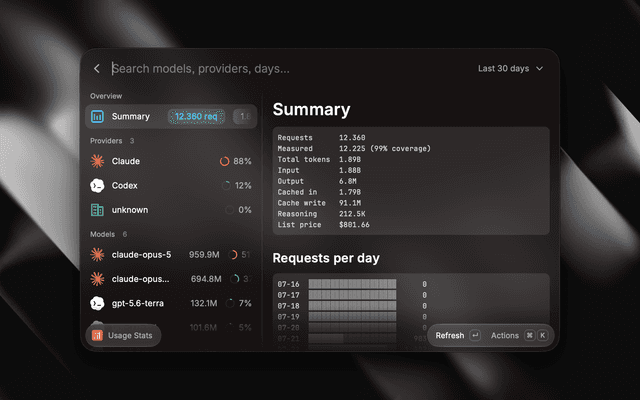Click the unknown provider building icon
This screenshot has height=400, width=640.
97,210
